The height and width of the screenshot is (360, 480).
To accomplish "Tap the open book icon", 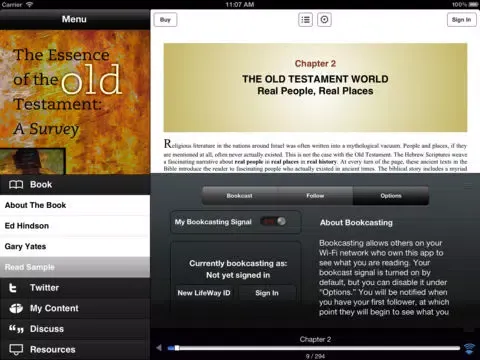I will [16, 184].
